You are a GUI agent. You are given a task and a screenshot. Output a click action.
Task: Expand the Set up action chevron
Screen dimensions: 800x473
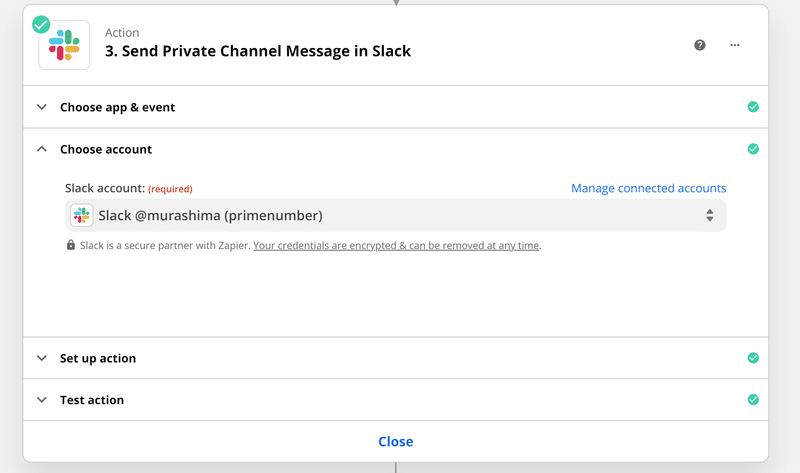[42, 358]
